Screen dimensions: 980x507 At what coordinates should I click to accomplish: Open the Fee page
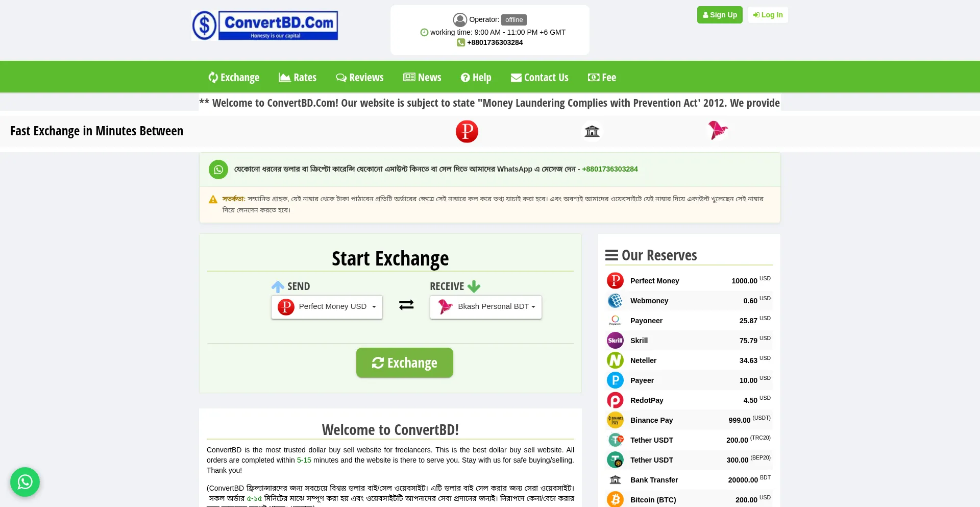point(602,78)
